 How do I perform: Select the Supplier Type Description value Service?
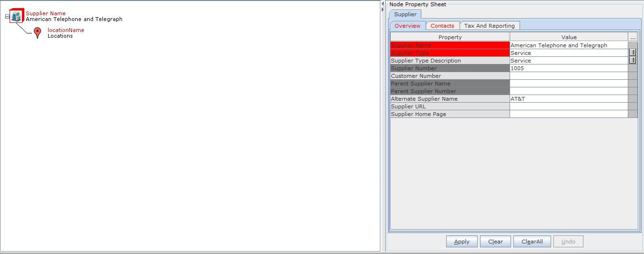click(x=569, y=61)
